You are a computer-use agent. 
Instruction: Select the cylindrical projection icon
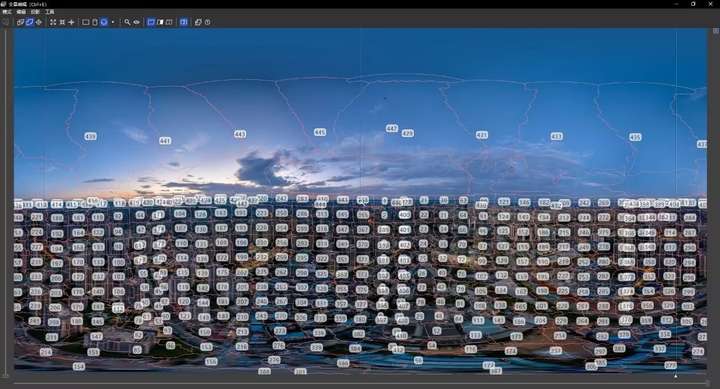[x=95, y=22]
